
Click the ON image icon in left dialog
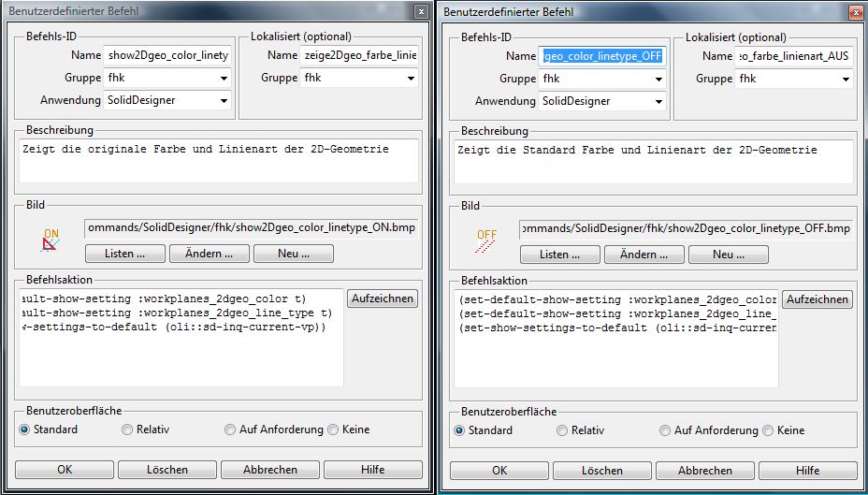point(51,240)
